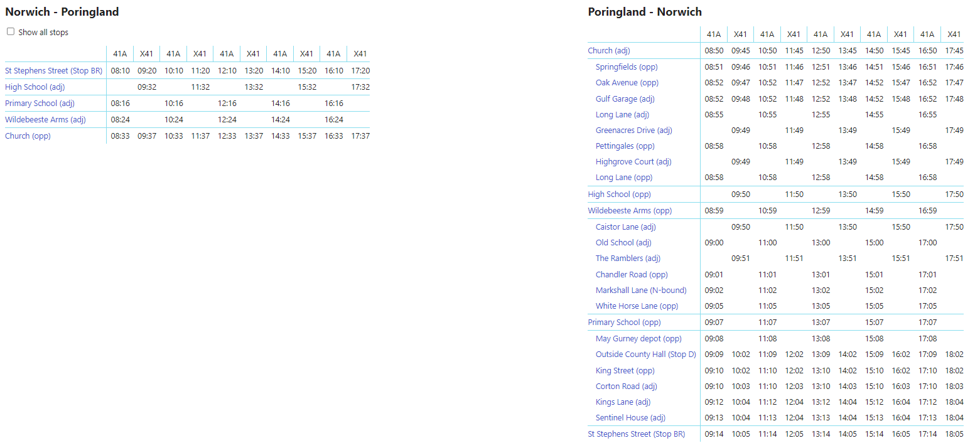
Task: Open Gulf Garage (adj) stop link
Action: 625,99
